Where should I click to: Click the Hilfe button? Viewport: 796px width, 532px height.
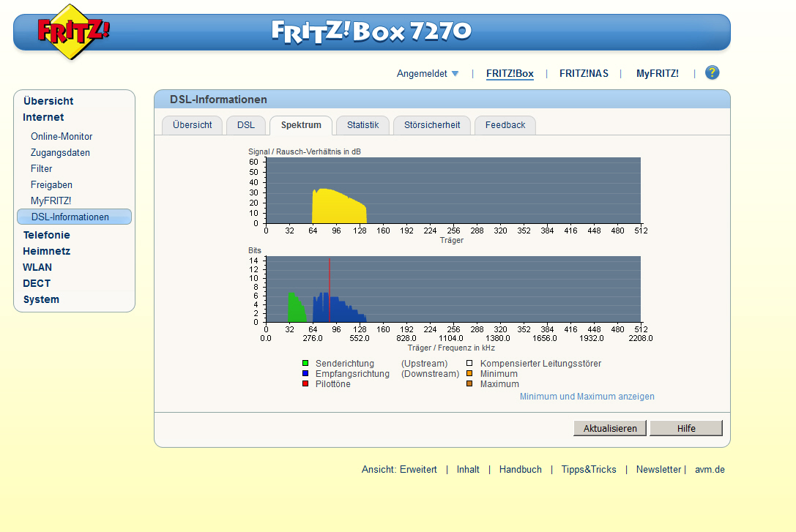[x=686, y=428]
